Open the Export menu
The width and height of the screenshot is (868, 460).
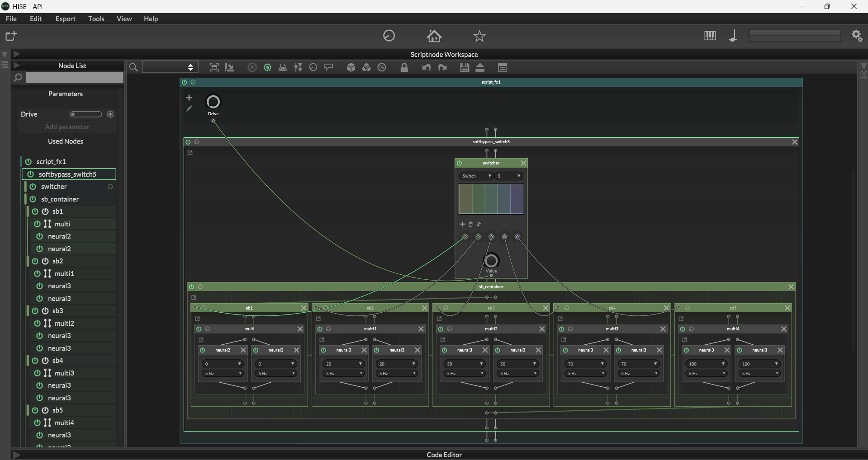click(x=65, y=19)
